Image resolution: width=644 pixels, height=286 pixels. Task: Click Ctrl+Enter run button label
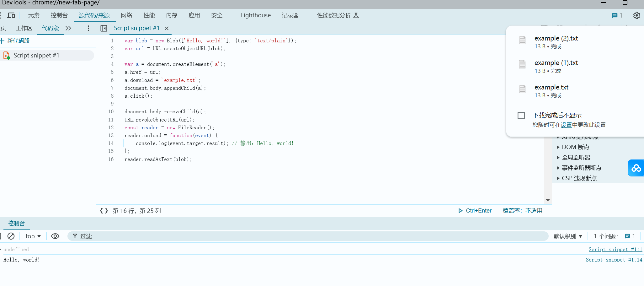(478, 211)
